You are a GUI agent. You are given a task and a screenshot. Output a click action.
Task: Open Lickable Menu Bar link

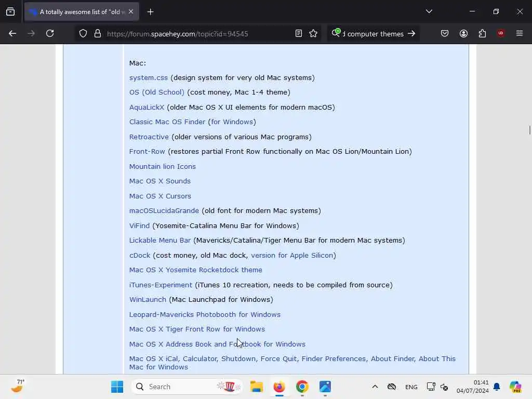tap(160, 240)
